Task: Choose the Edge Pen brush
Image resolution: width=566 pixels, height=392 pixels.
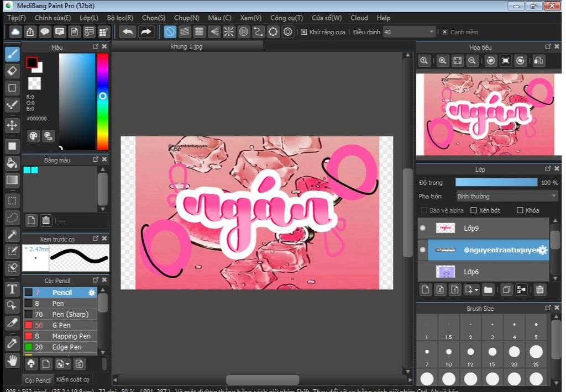Action: point(60,347)
